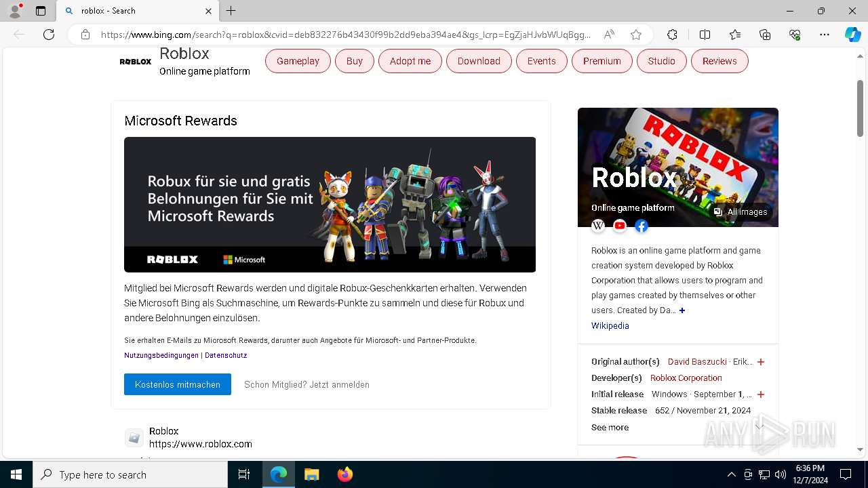Select the Premium filter chip

click(x=602, y=61)
